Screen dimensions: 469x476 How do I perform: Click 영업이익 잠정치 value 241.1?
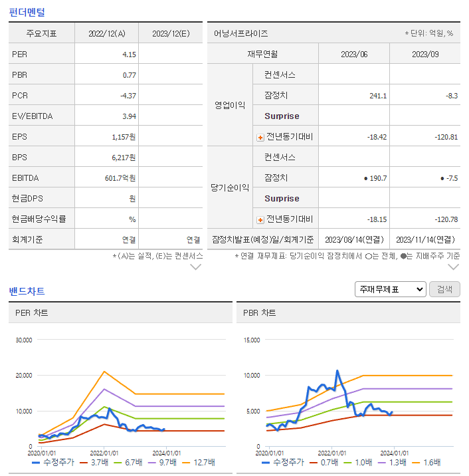(378, 96)
